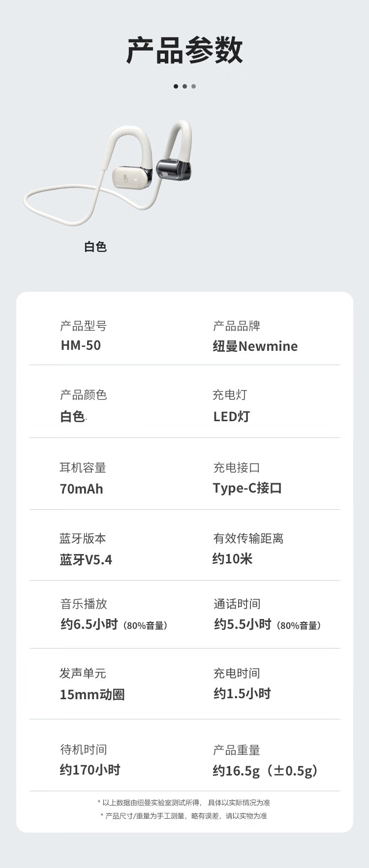Click the 约5.5小时 talk time value
The image size is (369, 868).
(243, 624)
